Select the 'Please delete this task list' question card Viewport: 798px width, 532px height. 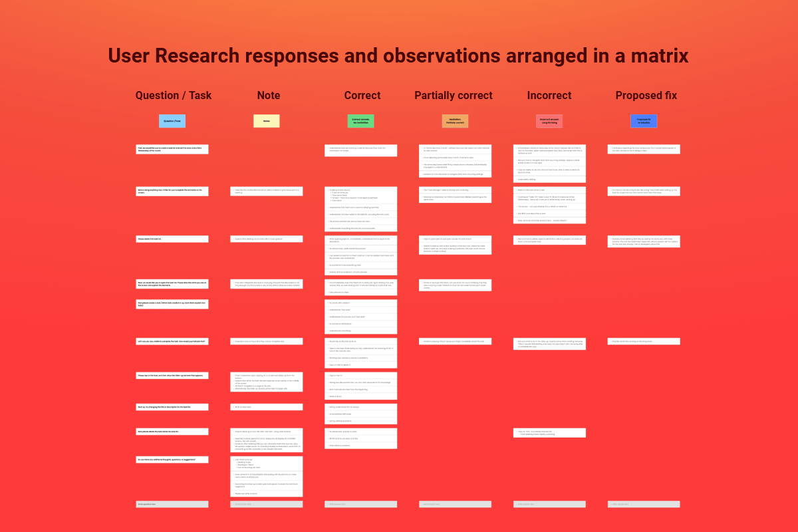point(172,239)
